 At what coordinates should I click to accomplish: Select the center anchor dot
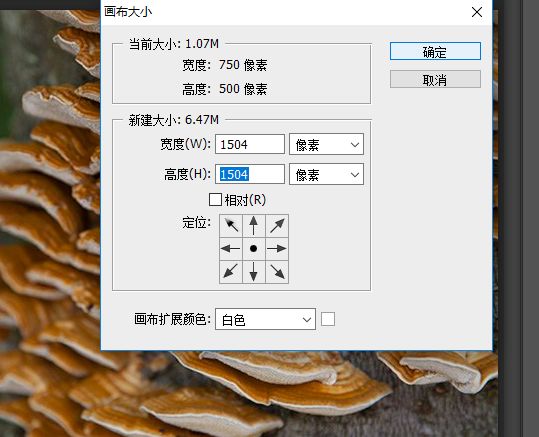click(254, 249)
